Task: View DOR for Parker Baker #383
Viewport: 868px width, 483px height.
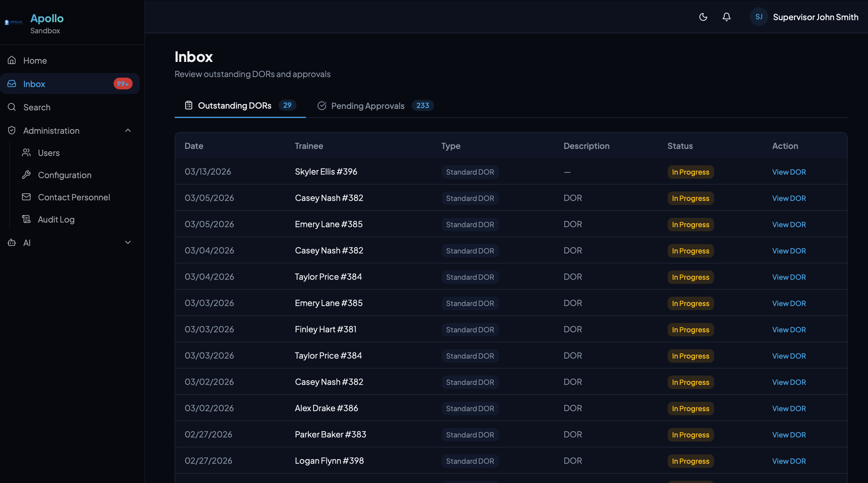Action: coord(789,435)
